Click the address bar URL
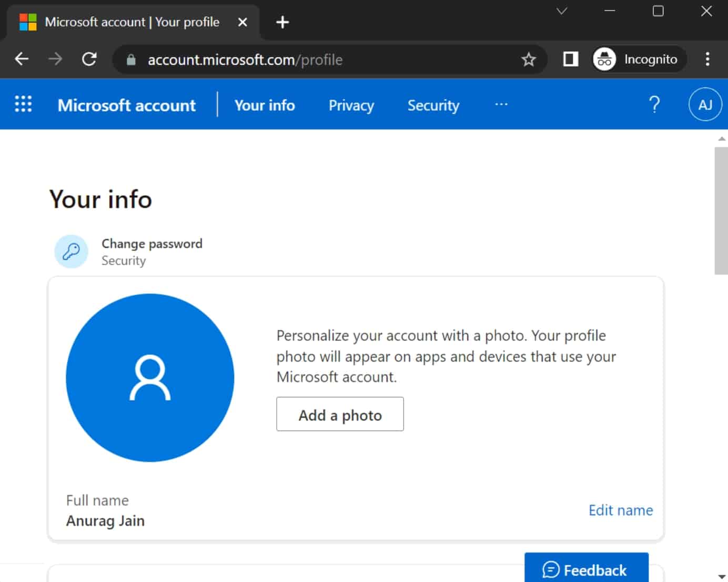 pos(245,60)
